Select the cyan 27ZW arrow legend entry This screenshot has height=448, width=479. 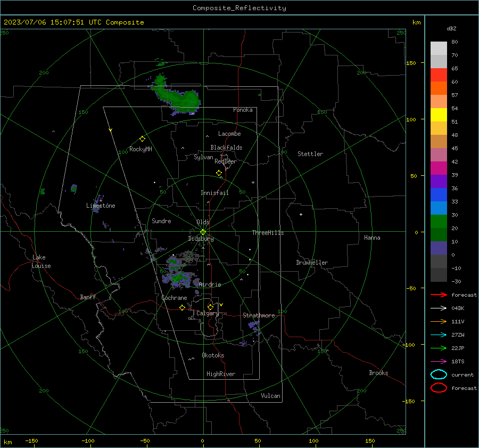tap(439, 335)
